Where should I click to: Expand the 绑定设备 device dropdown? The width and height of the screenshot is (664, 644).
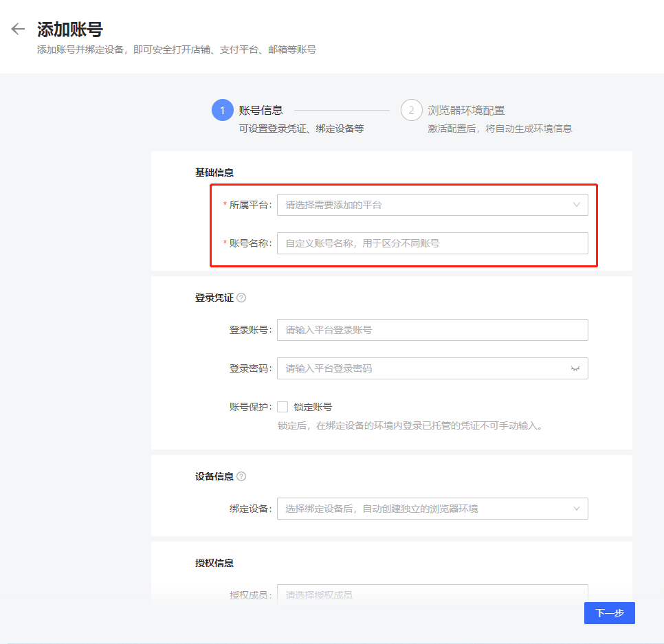pos(432,509)
